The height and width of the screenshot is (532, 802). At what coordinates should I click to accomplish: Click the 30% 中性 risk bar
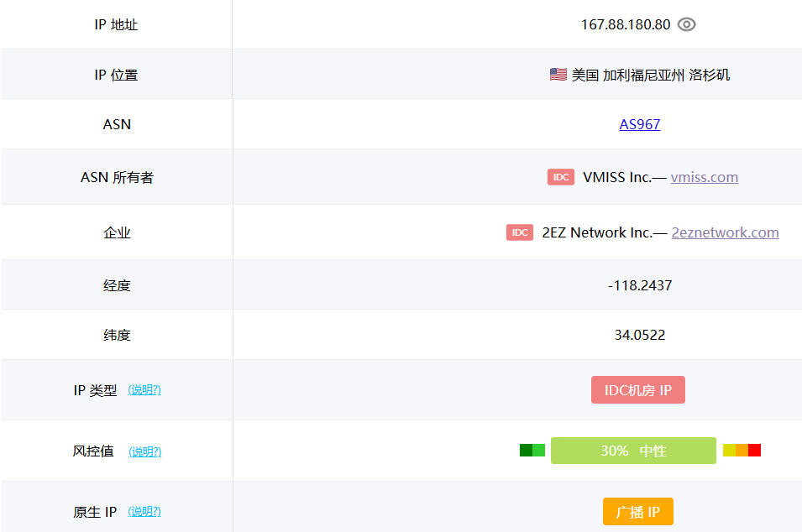pos(633,451)
